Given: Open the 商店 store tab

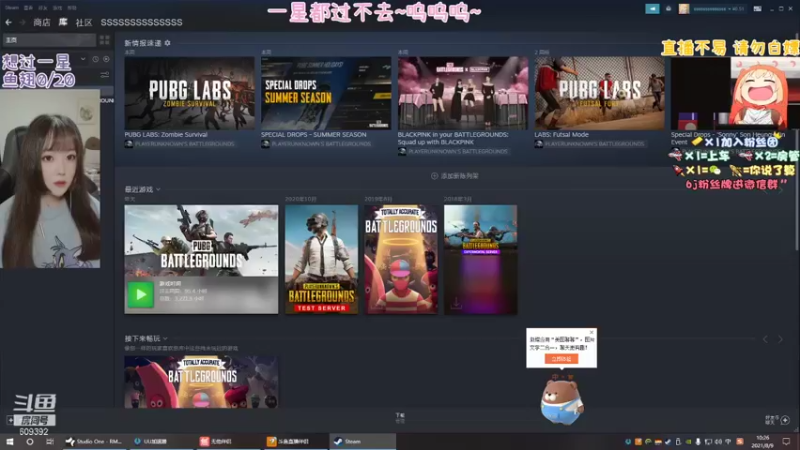Looking at the screenshot, I should [x=42, y=22].
